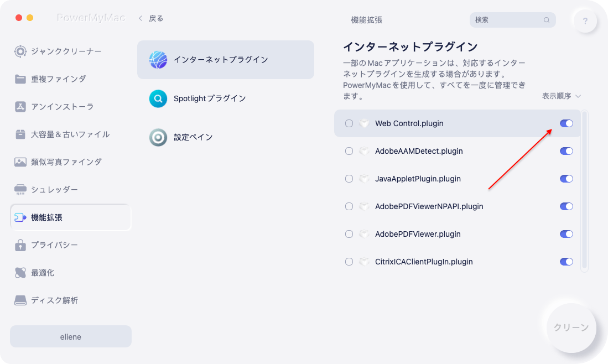Expand the 表示順序 sort dropdown
Screen dimensions: 608x364
[561, 96]
